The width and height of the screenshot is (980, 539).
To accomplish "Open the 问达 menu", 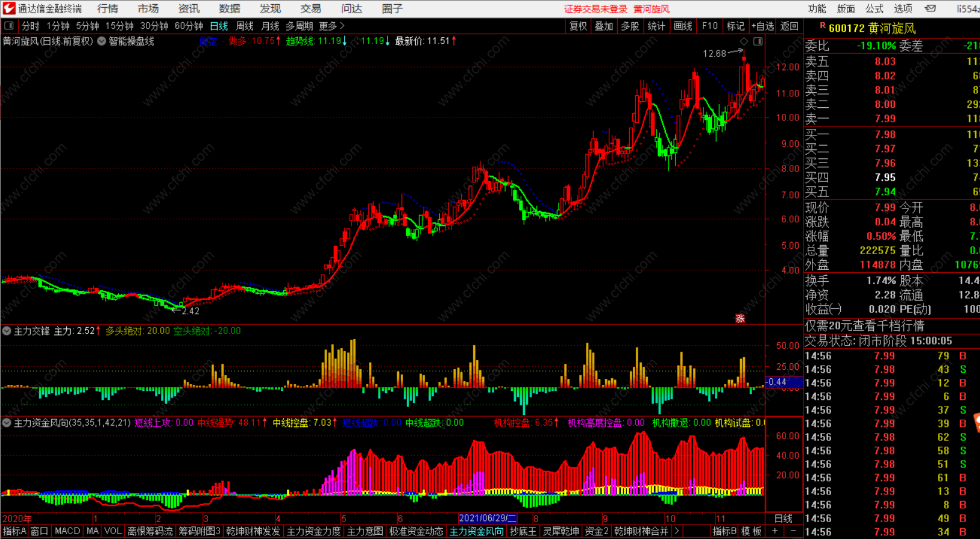I will coord(351,8).
